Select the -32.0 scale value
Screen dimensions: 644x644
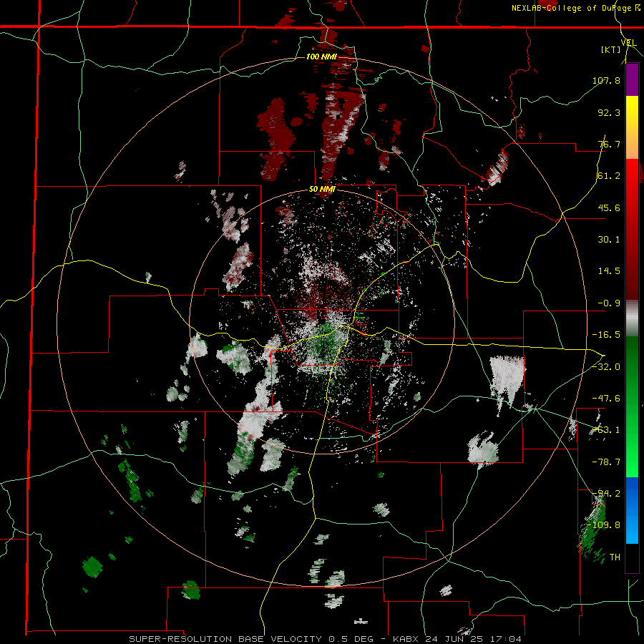tap(606, 366)
